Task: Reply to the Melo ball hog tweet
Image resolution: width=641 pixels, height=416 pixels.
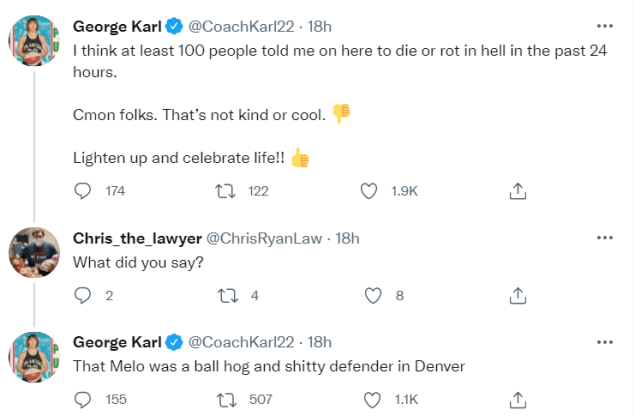Action: (84, 399)
